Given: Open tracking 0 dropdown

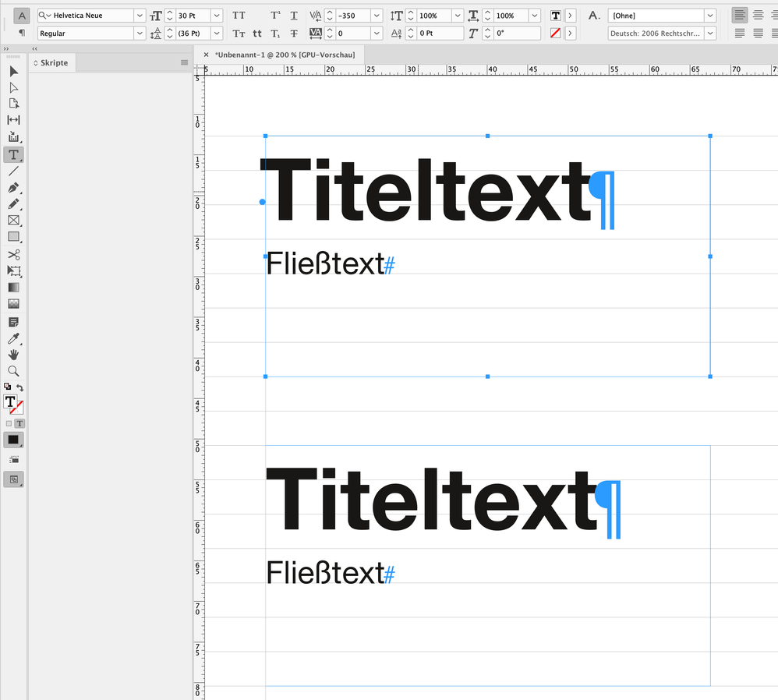Looking at the screenshot, I should coord(377,34).
